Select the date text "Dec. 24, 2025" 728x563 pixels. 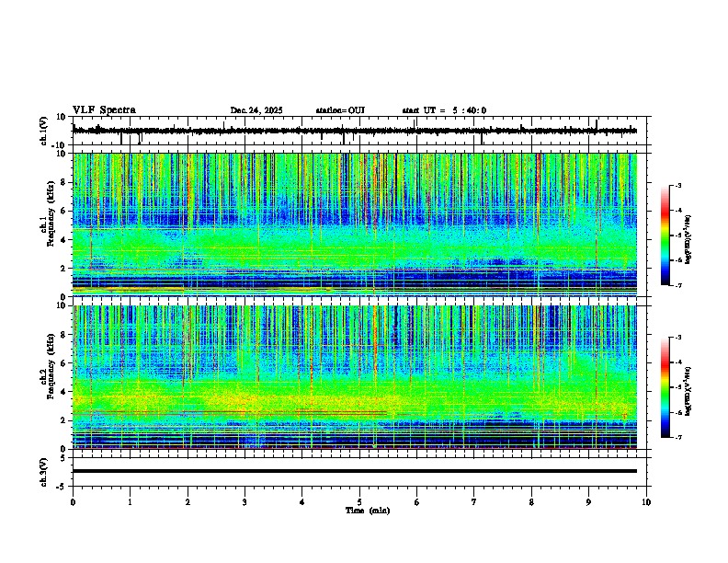(x=256, y=110)
